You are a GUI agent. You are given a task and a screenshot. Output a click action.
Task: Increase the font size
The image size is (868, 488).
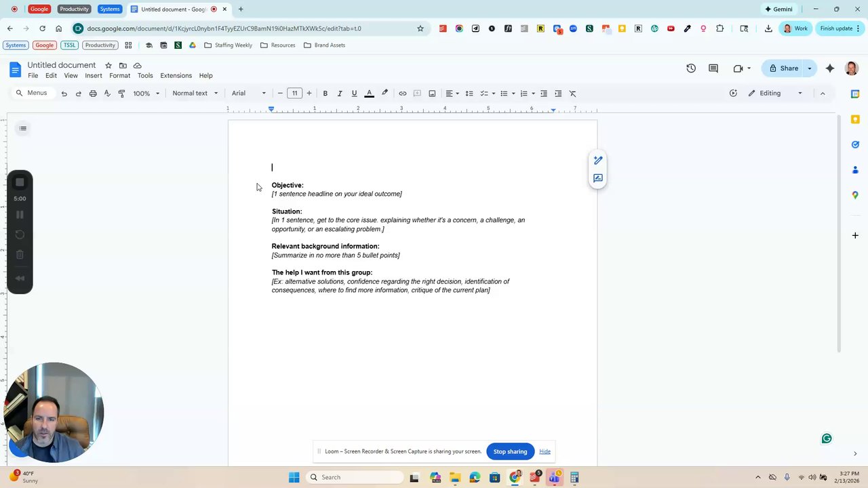coord(309,94)
